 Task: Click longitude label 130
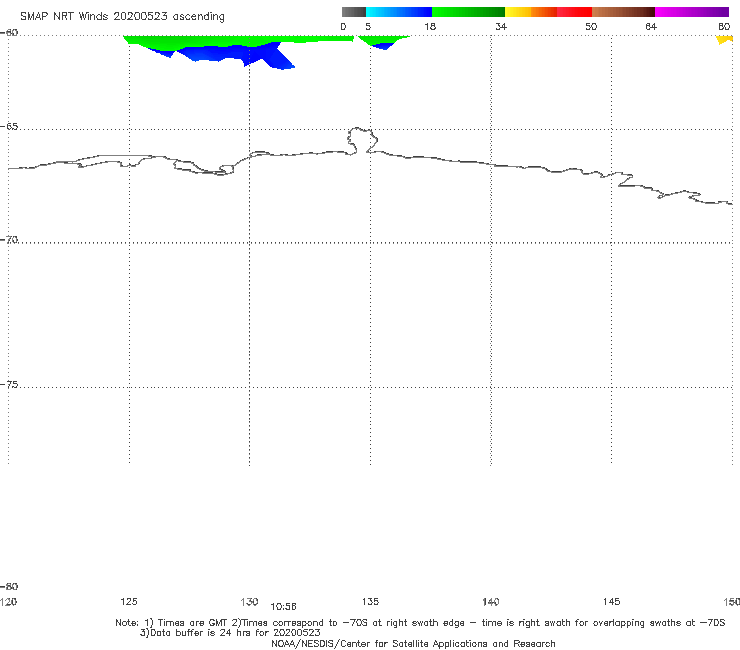249,601
